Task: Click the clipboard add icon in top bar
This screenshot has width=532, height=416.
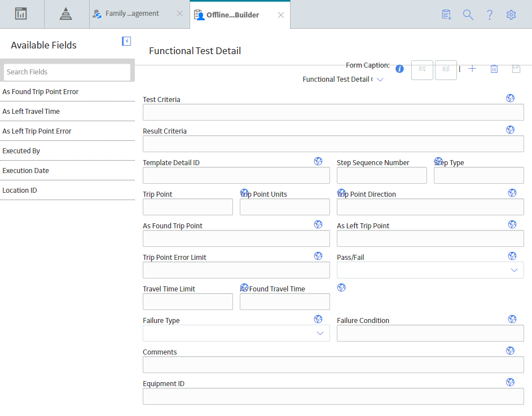Action: (446, 15)
